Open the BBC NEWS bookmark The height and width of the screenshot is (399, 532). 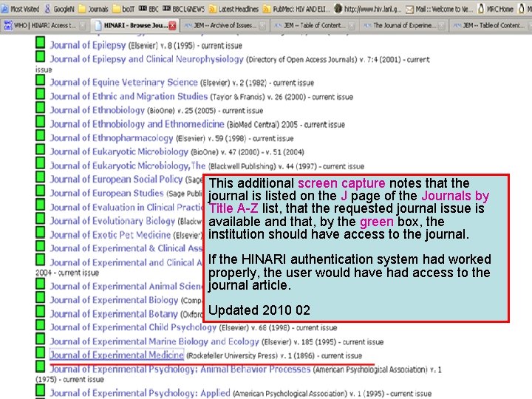183,9
